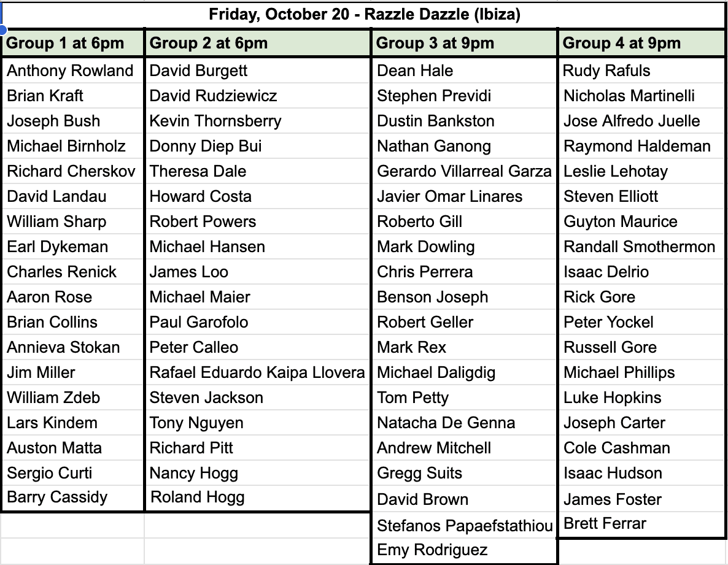Click the Roland Hogg cell
Image resolution: width=728 pixels, height=565 pixels.
[258, 498]
